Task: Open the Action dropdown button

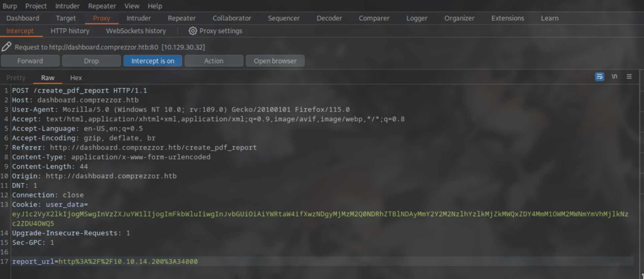Action: 214,61
